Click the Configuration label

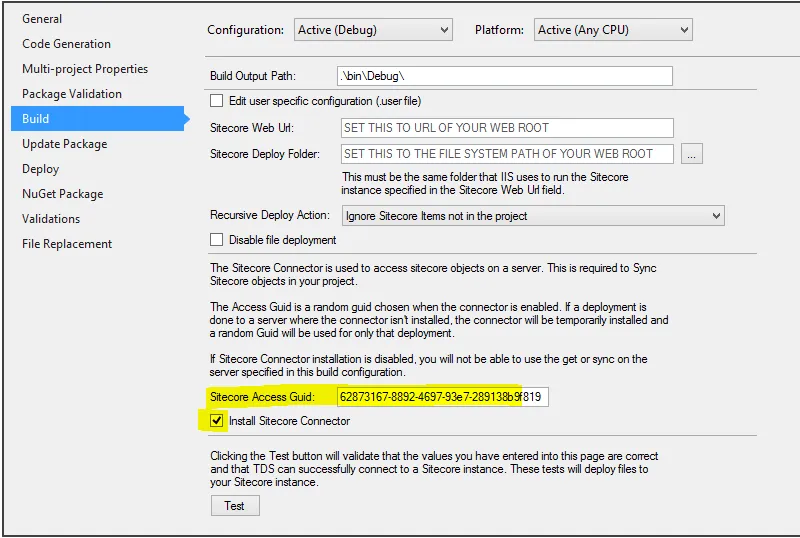pos(245,30)
